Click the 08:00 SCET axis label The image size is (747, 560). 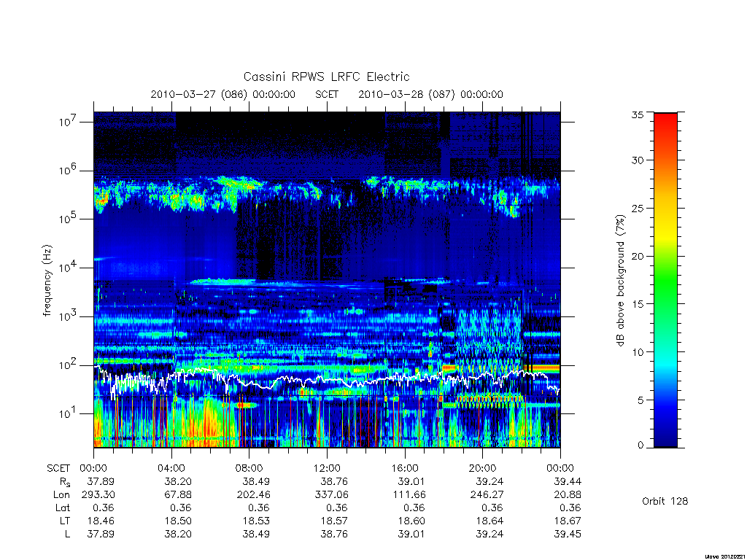click(x=249, y=468)
